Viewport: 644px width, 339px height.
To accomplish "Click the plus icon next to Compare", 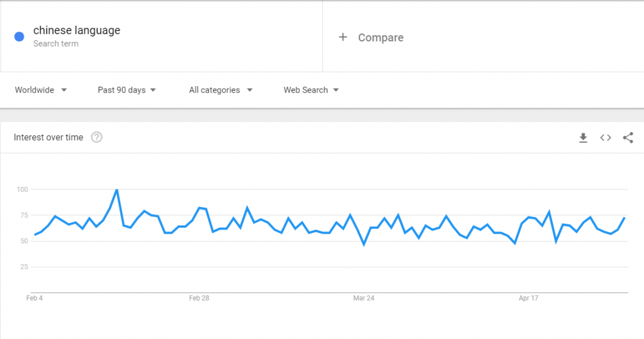I will pos(343,37).
